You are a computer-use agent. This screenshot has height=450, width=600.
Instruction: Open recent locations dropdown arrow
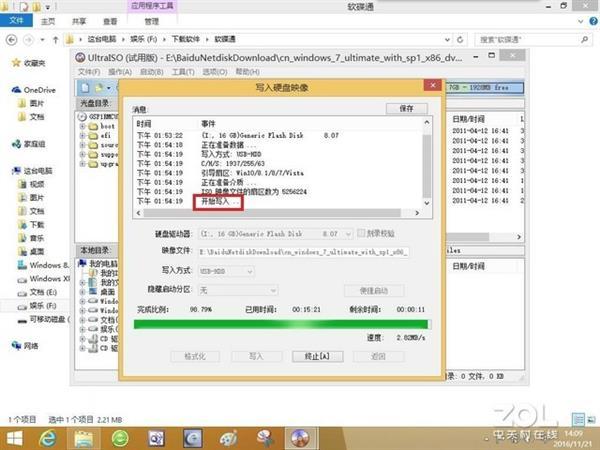tap(42, 39)
